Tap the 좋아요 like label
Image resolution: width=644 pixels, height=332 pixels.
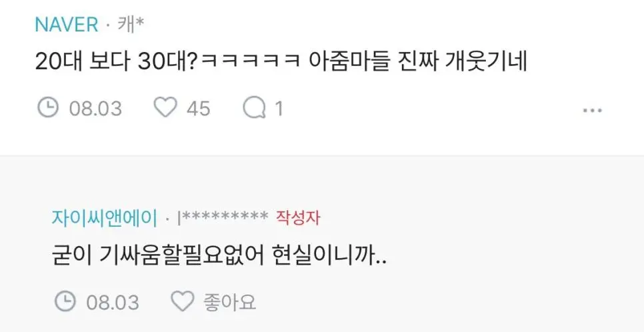229,303
